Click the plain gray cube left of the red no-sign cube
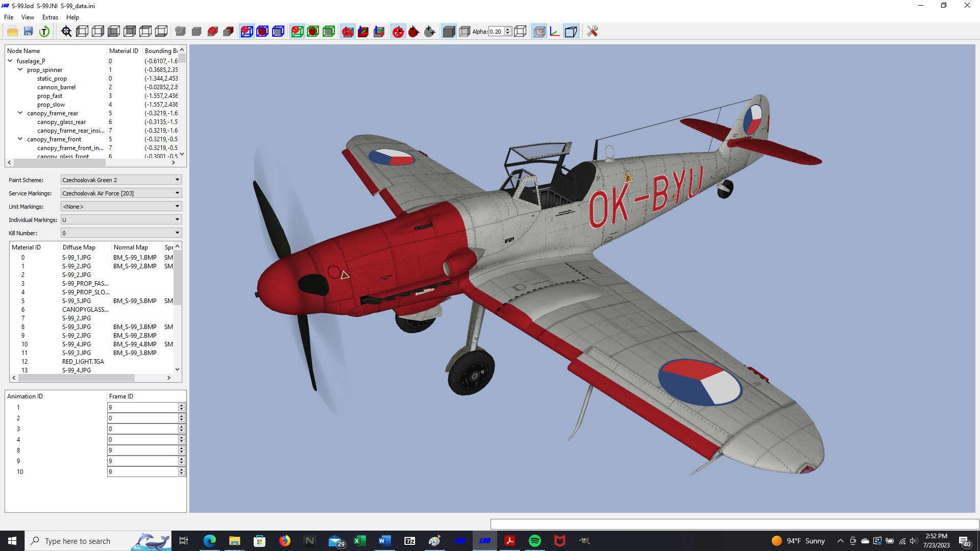980x551 pixels. pyautogui.click(x=197, y=32)
